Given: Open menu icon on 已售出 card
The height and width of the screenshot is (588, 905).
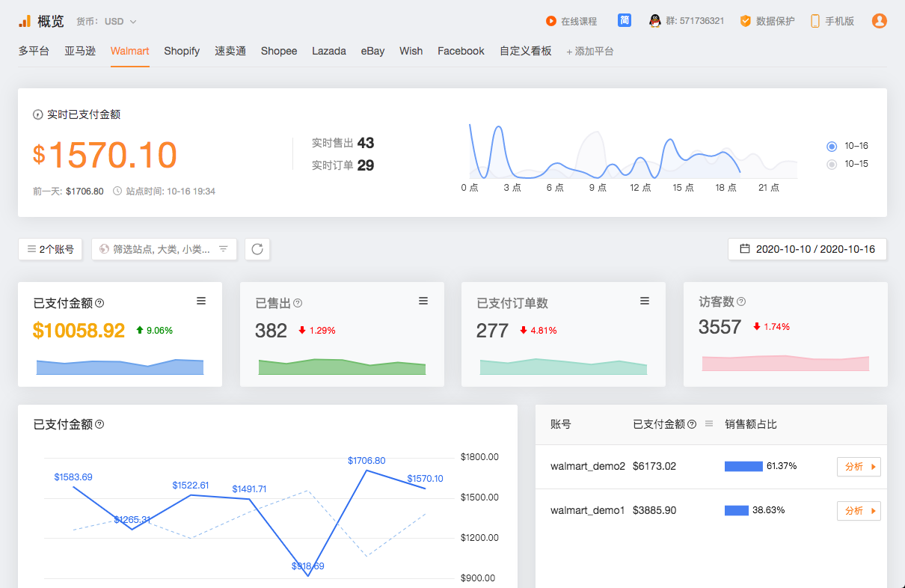Looking at the screenshot, I should [x=423, y=301].
